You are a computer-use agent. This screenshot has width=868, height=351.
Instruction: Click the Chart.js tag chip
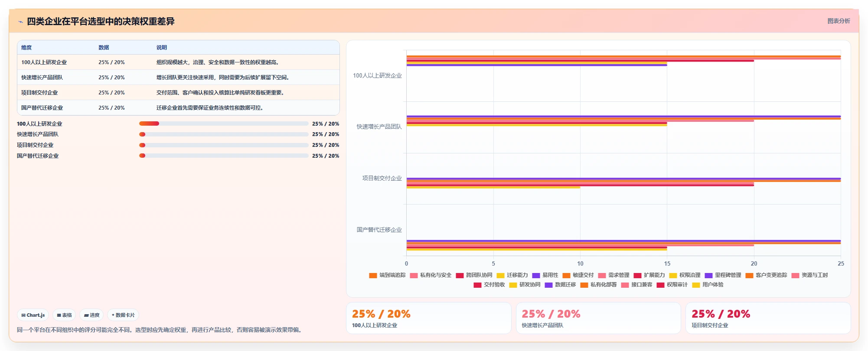click(33, 315)
